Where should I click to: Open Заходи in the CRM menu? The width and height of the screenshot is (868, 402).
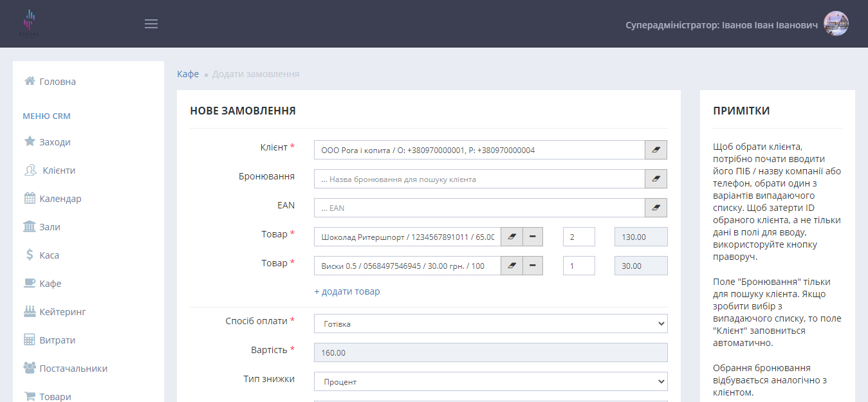[x=55, y=142]
